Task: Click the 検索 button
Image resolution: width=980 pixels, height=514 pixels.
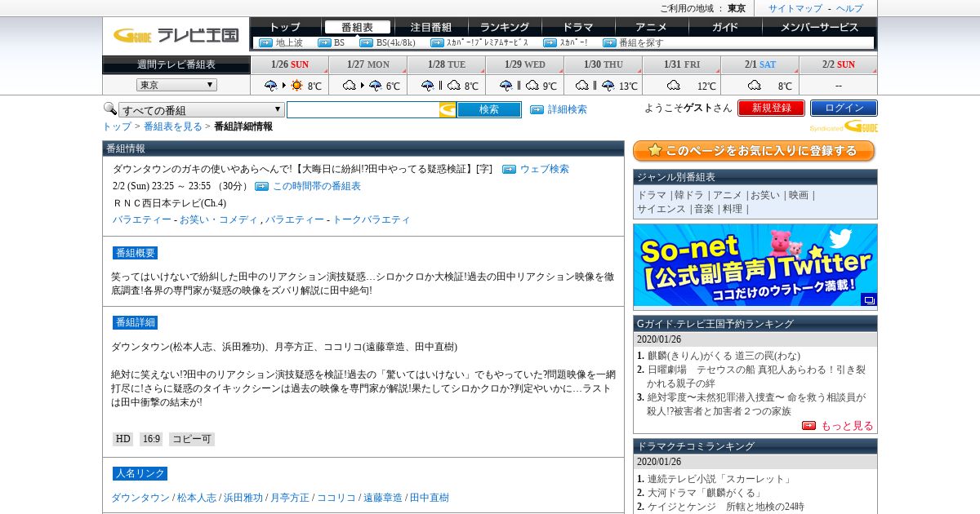Action: (488, 109)
